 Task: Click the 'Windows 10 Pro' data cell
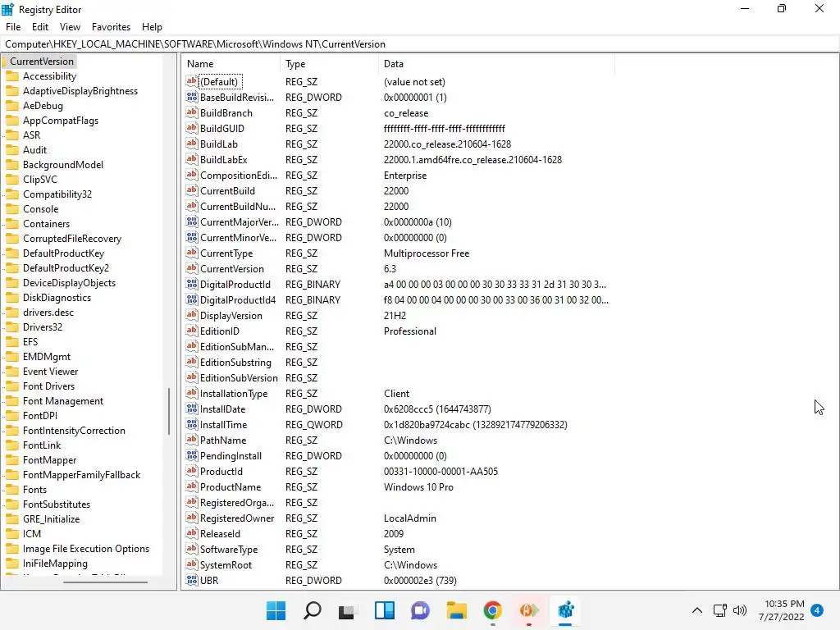[418, 487]
